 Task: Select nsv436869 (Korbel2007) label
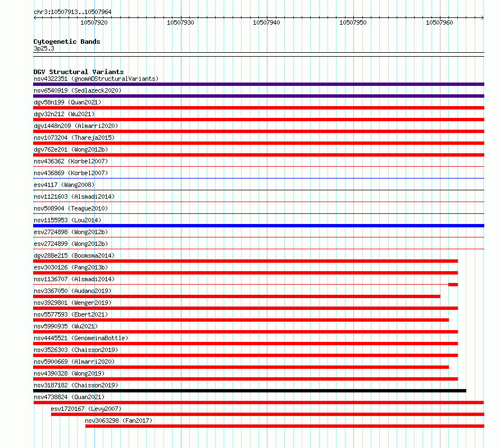point(71,173)
